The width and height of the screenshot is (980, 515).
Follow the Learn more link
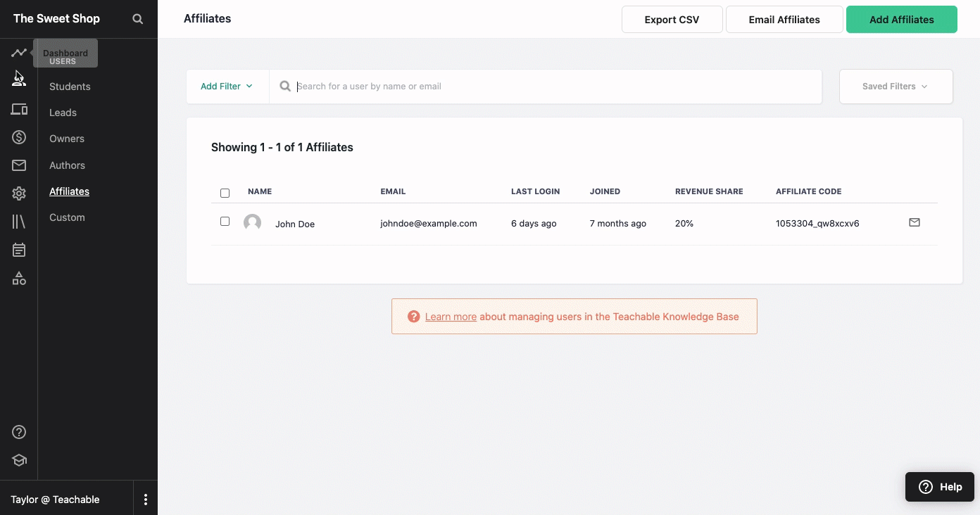pos(451,317)
